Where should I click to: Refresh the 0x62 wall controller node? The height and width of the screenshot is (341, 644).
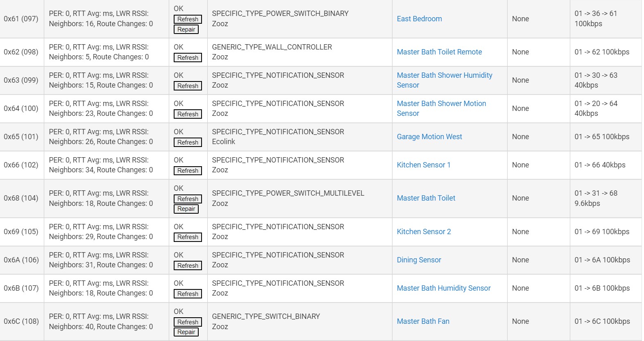tap(188, 58)
